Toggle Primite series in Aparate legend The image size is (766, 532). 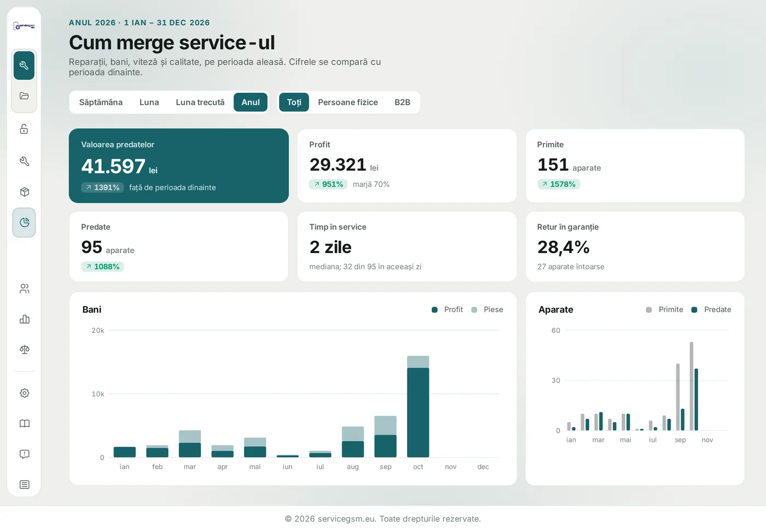coord(664,309)
